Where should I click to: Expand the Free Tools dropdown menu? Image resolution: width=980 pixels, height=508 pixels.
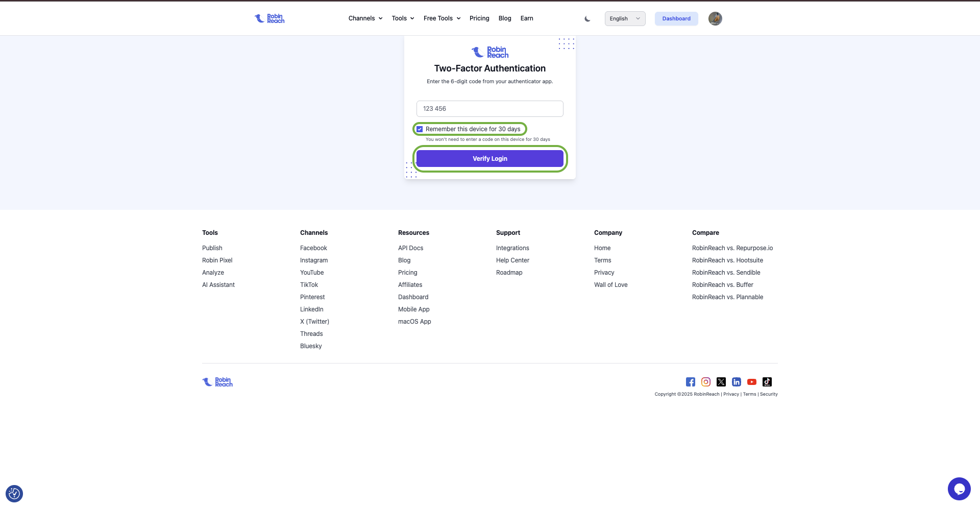442,18
